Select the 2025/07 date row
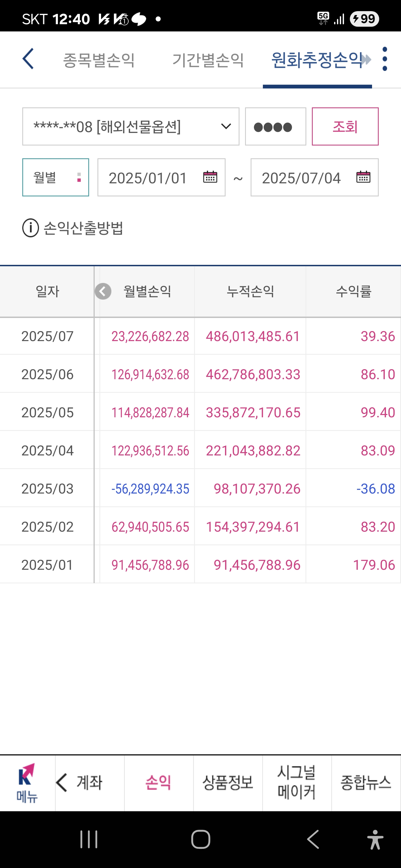Viewport: 401px width, 868px height. 47,336
